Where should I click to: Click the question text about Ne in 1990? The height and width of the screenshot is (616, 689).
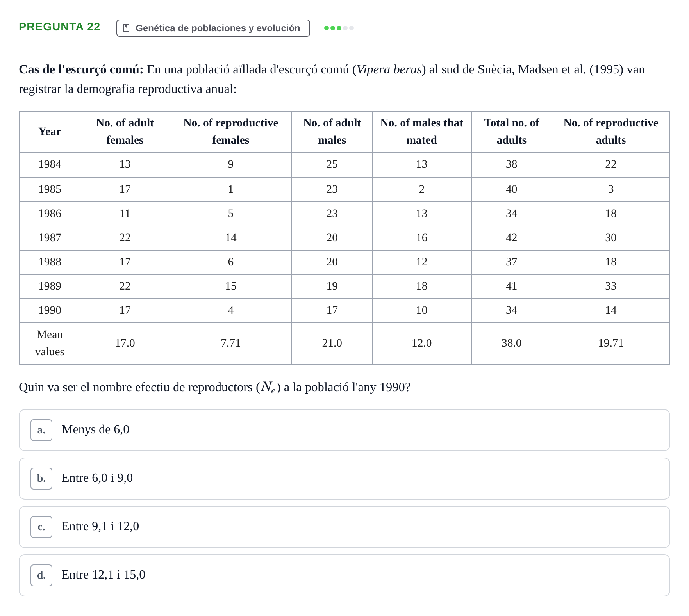pyautogui.click(x=215, y=388)
